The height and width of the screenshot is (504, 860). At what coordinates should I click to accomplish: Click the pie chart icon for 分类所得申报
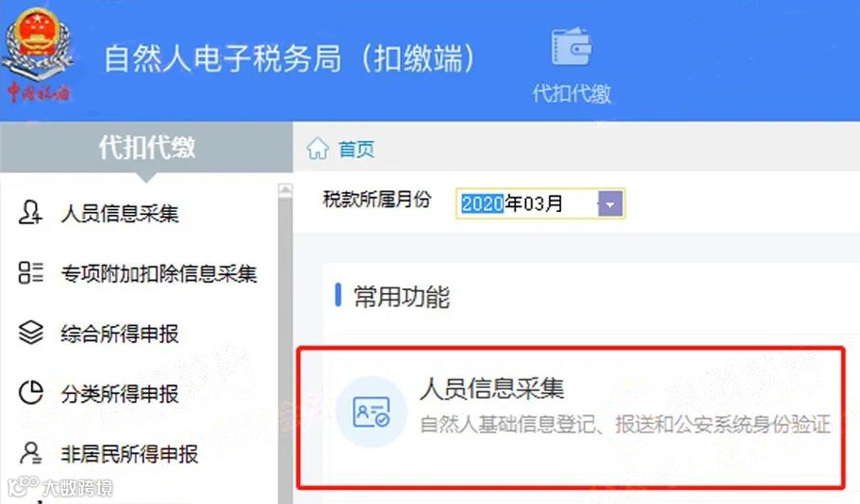coord(31,392)
